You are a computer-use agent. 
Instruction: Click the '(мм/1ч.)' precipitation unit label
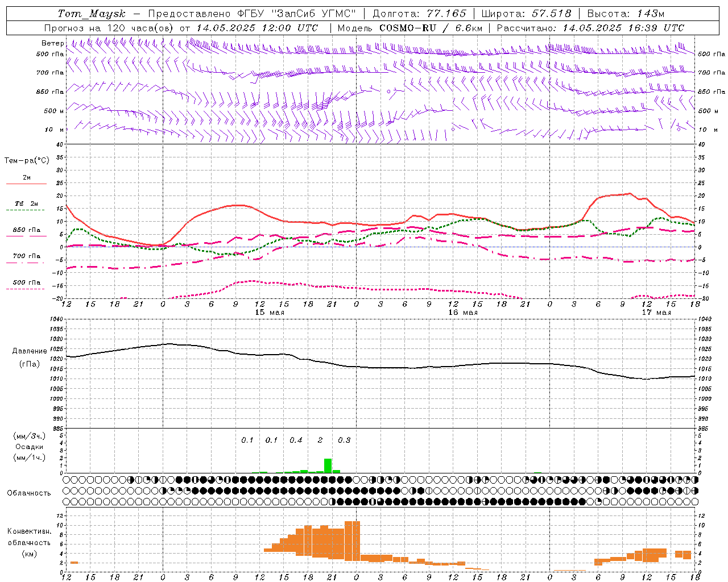pos(30,458)
